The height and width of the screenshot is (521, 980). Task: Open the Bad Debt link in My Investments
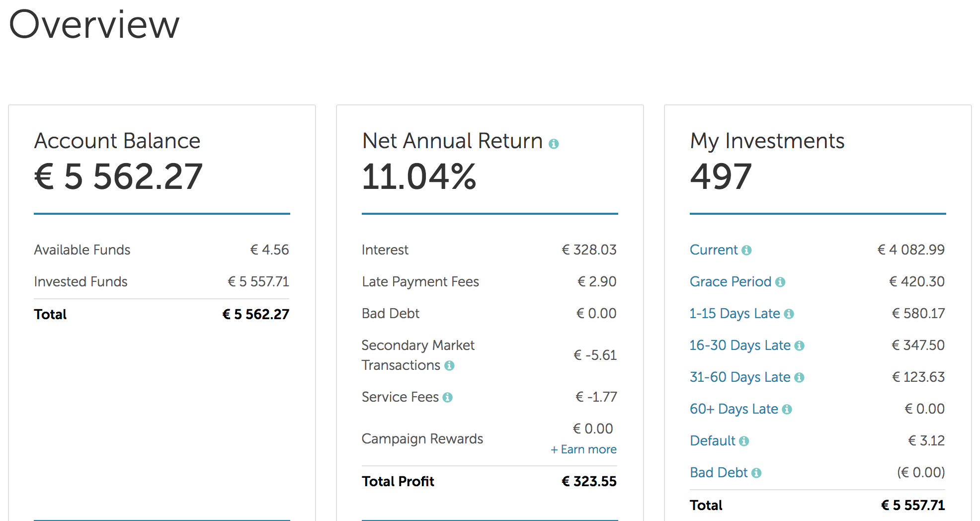[x=718, y=472]
